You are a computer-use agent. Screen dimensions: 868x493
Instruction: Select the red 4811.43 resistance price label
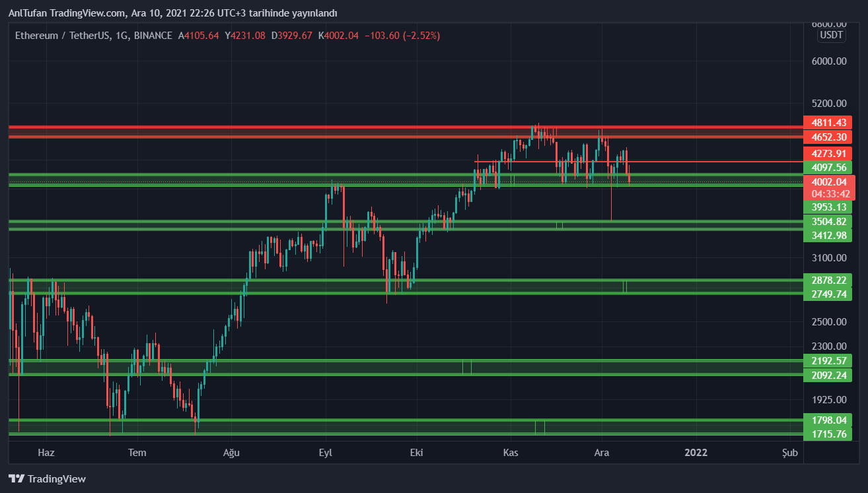pos(828,123)
